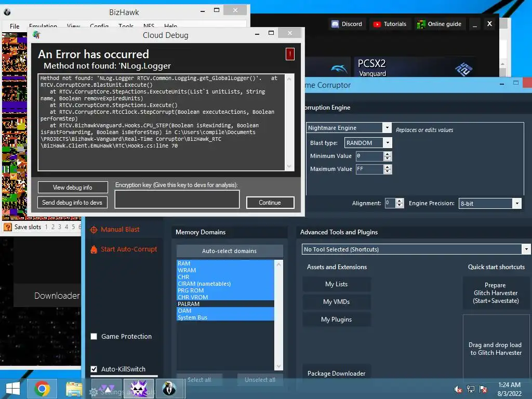Open the BizHawk Config menu

99,26
